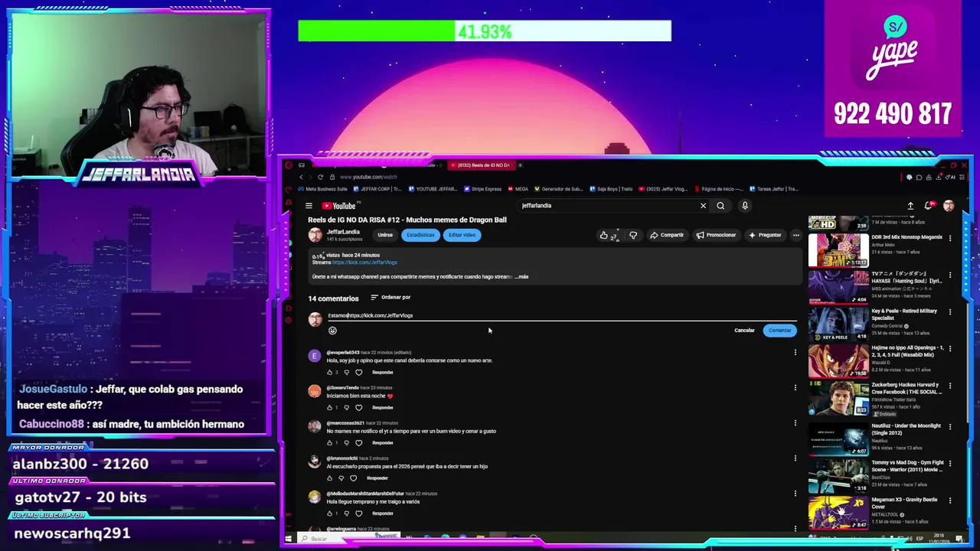
Task: Like the comment by @marcozeas3621
Action: (330, 443)
